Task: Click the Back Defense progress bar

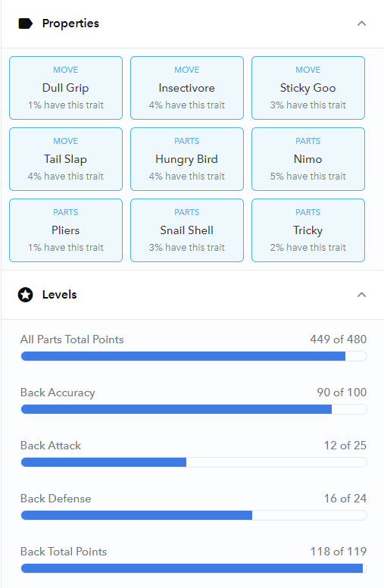Action: pyautogui.click(x=194, y=515)
